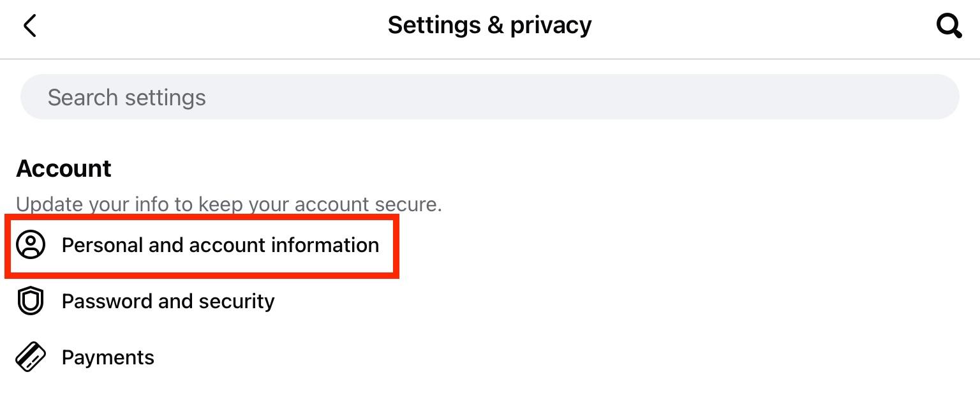Click the Account section heading
Viewport: 980px width, 402px height.
tap(64, 168)
